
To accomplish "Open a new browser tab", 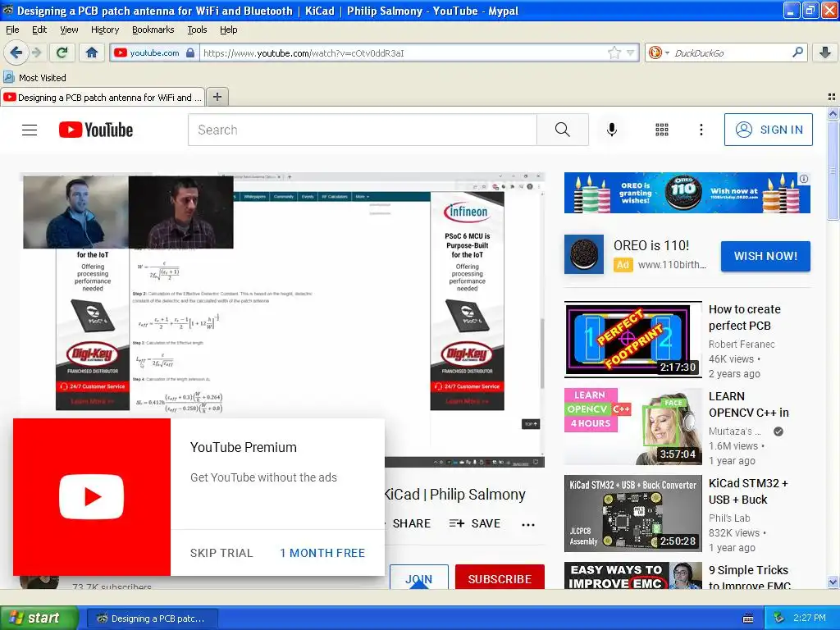I will (217, 97).
